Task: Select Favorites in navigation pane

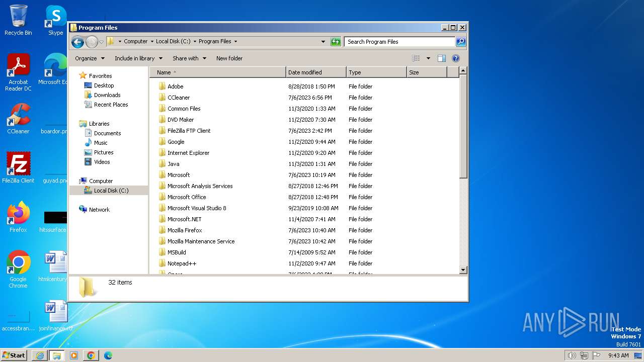Action: (x=100, y=76)
